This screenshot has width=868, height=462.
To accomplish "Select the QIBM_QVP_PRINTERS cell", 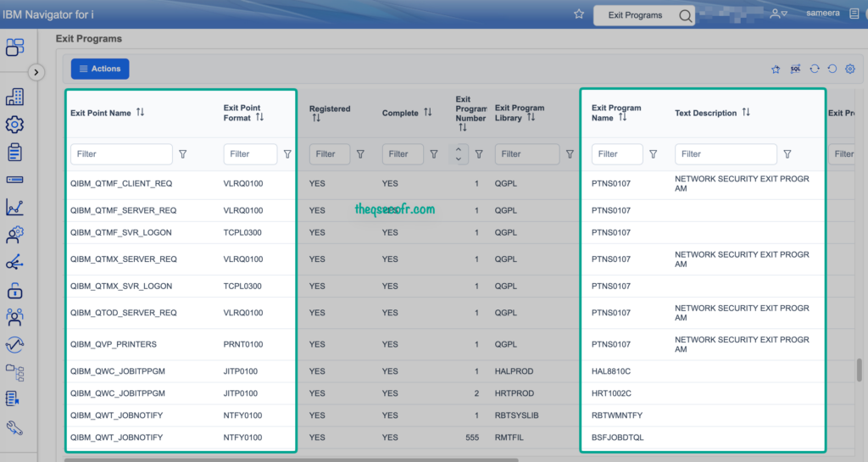I will pyautogui.click(x=114, y=344).
